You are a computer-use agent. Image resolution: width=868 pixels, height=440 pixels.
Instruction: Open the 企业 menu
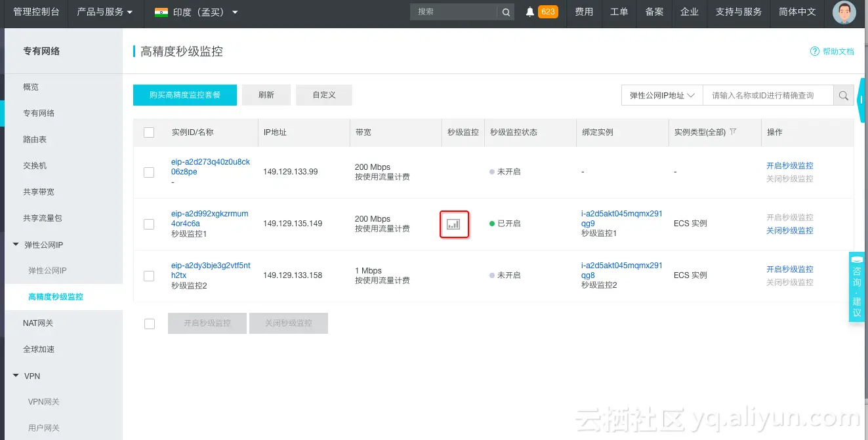pos(690,12)
